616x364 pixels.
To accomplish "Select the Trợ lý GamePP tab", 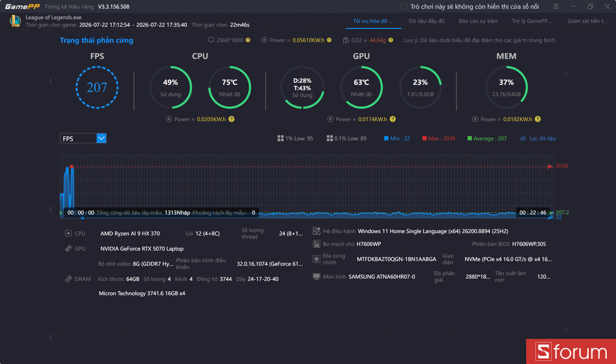I will coord(532,22).
